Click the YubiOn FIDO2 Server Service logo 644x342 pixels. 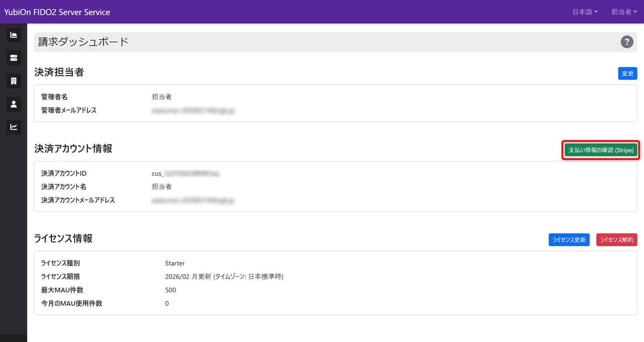[57, 12]
